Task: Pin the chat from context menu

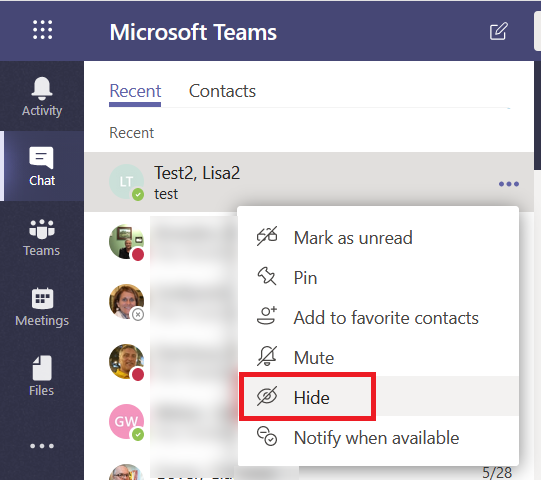Action: 378,277
